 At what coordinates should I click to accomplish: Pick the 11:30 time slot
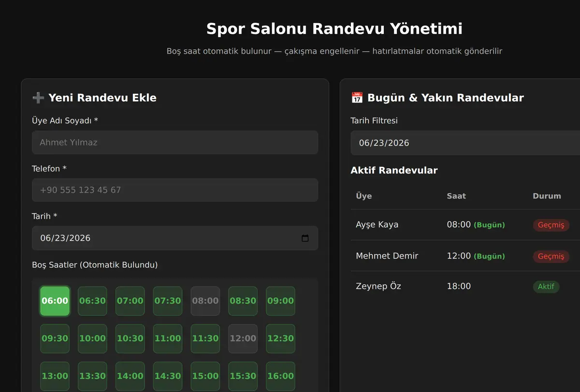click(205, 338)
